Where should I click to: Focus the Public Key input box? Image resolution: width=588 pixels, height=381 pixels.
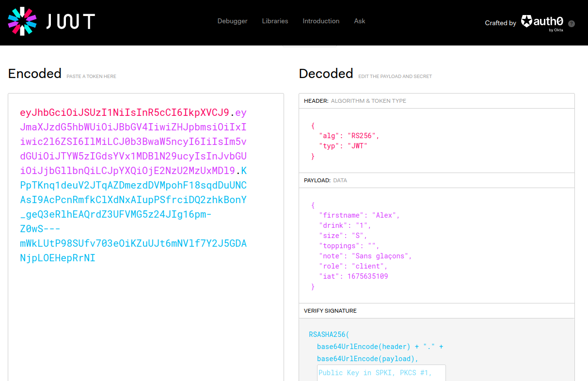381,373
